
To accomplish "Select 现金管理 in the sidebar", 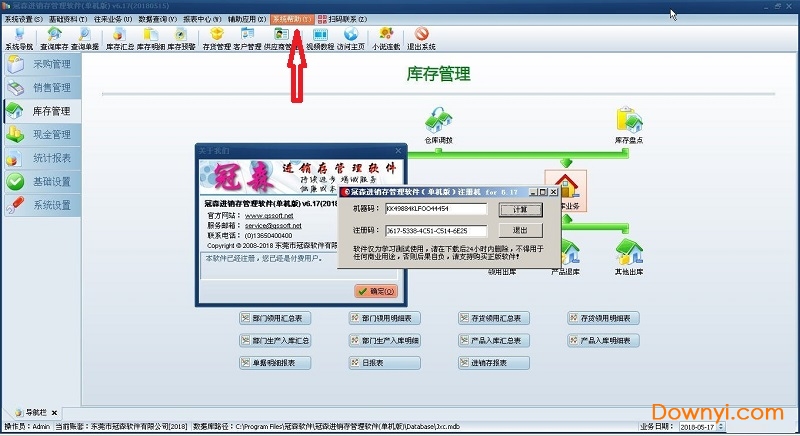I will 42,135.
